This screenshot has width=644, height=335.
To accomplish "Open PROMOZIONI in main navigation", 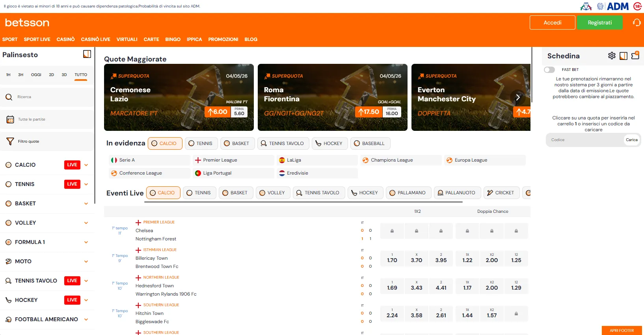I will (223, 39).
